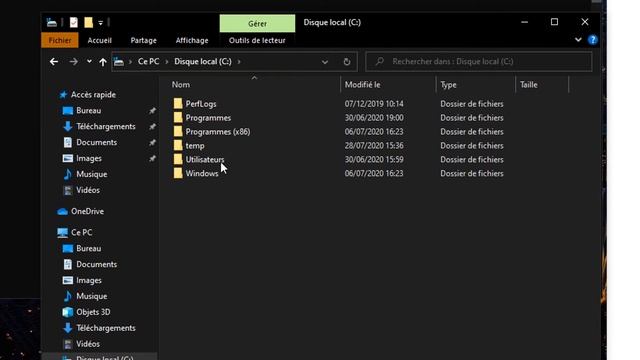This screenshot has width=640, height=360.
Task: Select the temp folder
Action: pos(195,145)
